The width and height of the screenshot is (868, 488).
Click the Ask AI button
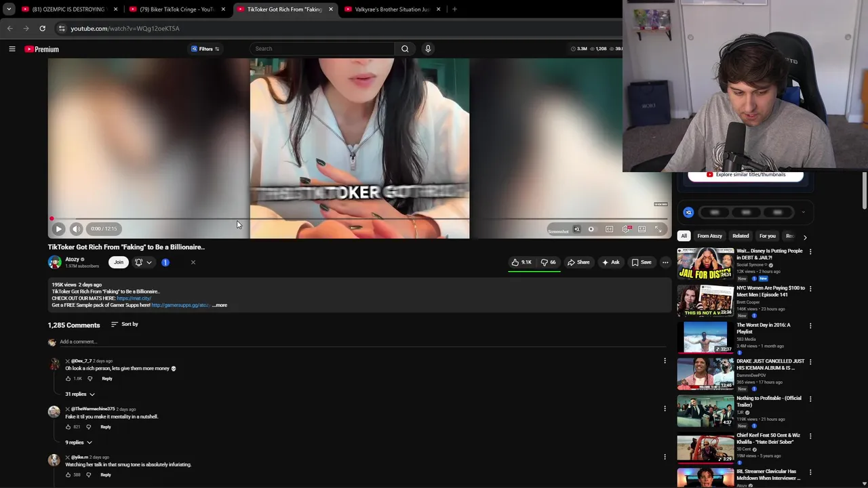(610, 262)
